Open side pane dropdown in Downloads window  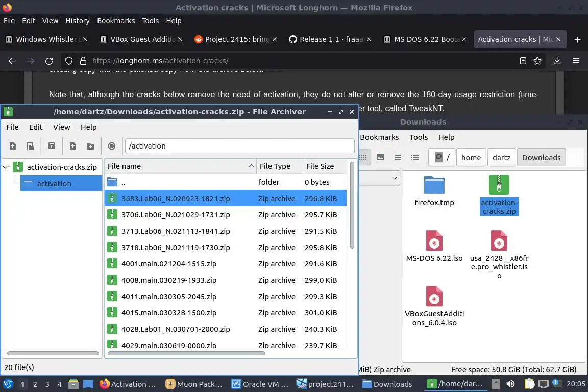[x=394, y=178]
